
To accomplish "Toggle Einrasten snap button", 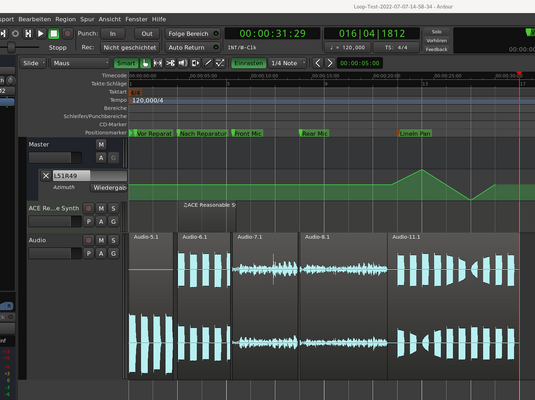I will point(249,63).
